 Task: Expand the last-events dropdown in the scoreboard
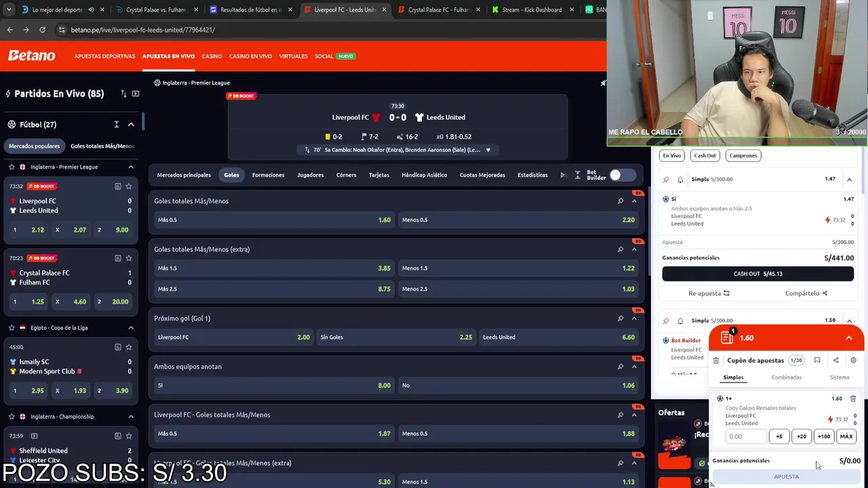click(488, 150)
